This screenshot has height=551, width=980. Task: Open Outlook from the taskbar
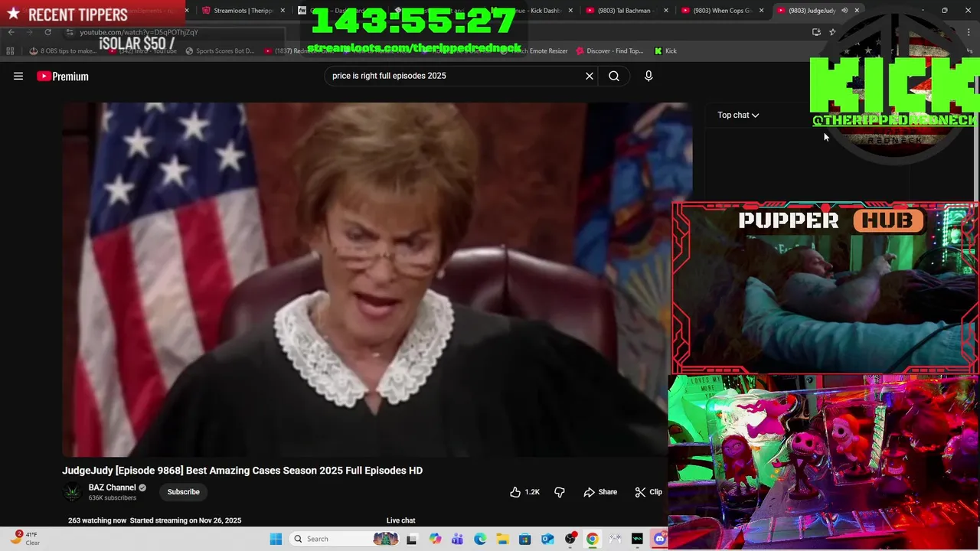(x=547, y=539)
